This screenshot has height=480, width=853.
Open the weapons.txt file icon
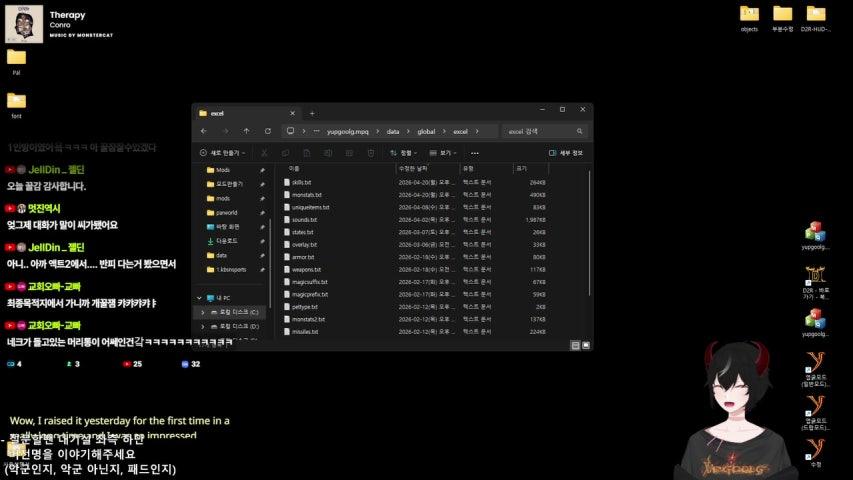tap(285, 269)
